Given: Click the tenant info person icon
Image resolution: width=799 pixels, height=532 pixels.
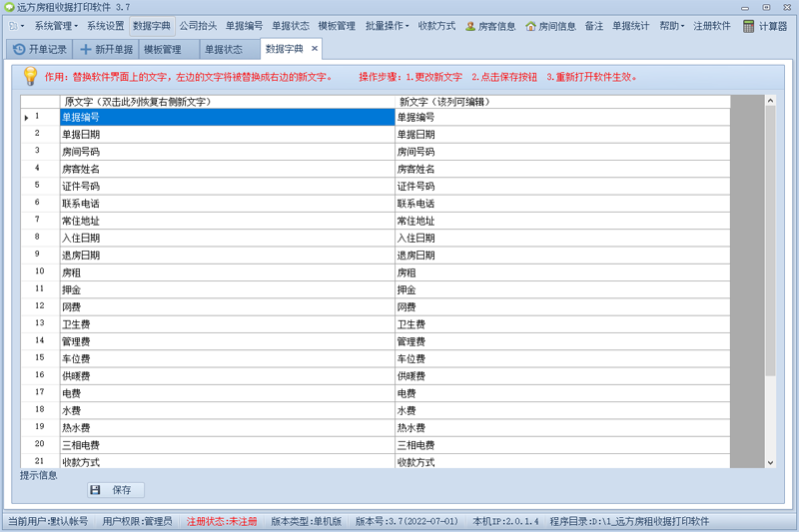Looking at the screenshot, I should click(x=470, y=27).
